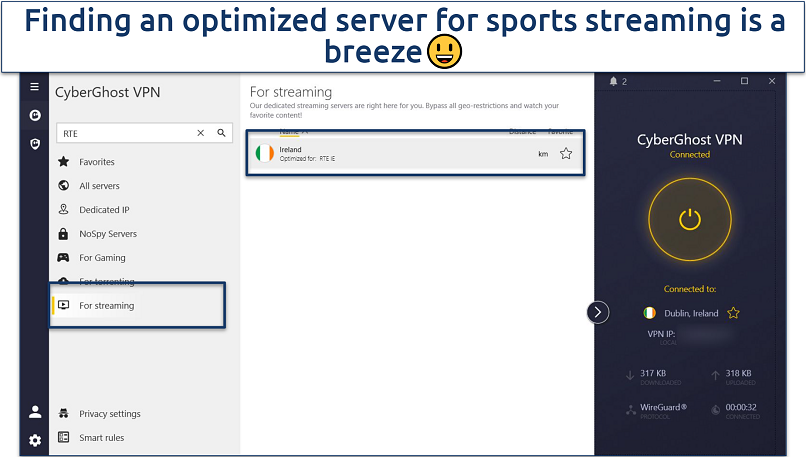Open the notifications bell icon
The image size is (806, 457).
tap(613, 81)
